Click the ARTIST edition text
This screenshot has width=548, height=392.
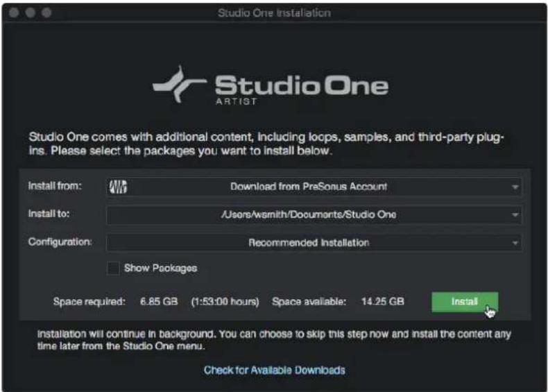(237, 101)
